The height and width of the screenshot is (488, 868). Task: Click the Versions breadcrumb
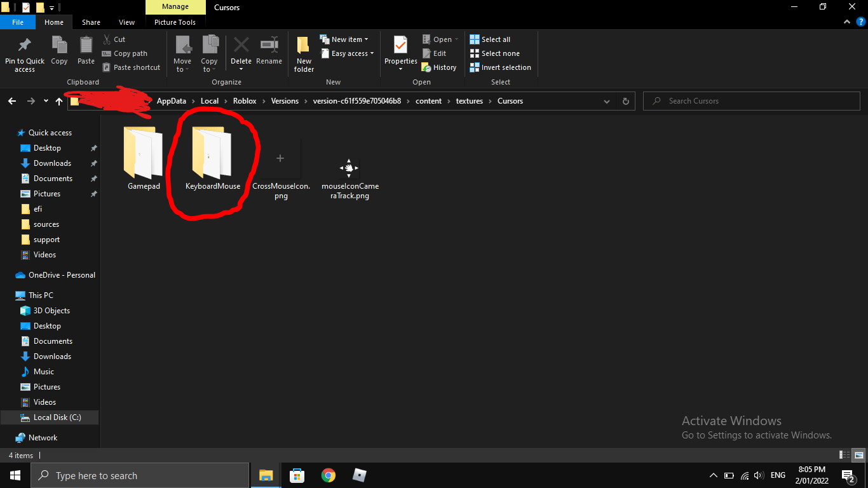tap(285, 101)
